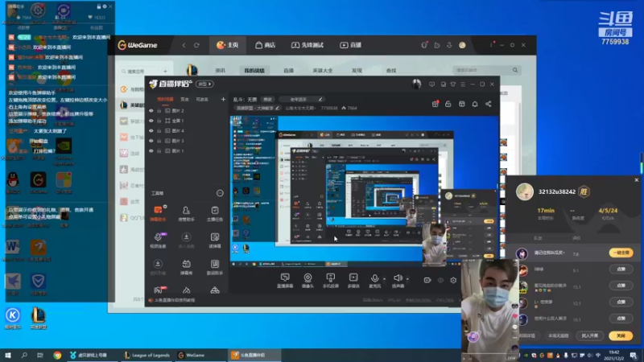Screen dimensions: 644x362
Task: Click the player avatar in the match result panel
Action: pos(525,191)
